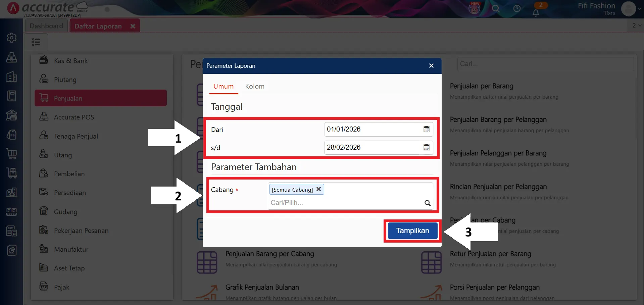
Task: Open the settings gear in left sidebar
Action: pos(12,38)
